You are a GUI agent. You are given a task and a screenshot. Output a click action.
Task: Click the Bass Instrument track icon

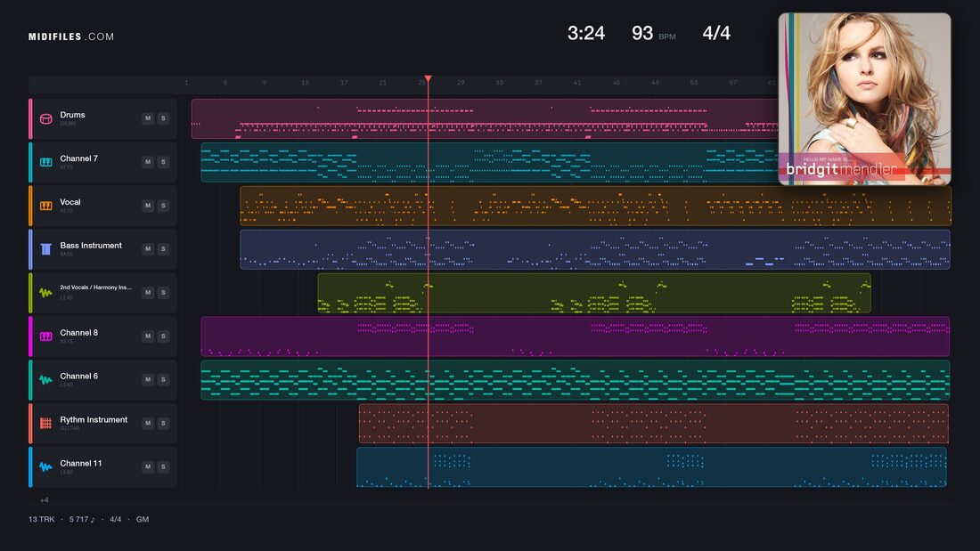[x=46, y=249]
